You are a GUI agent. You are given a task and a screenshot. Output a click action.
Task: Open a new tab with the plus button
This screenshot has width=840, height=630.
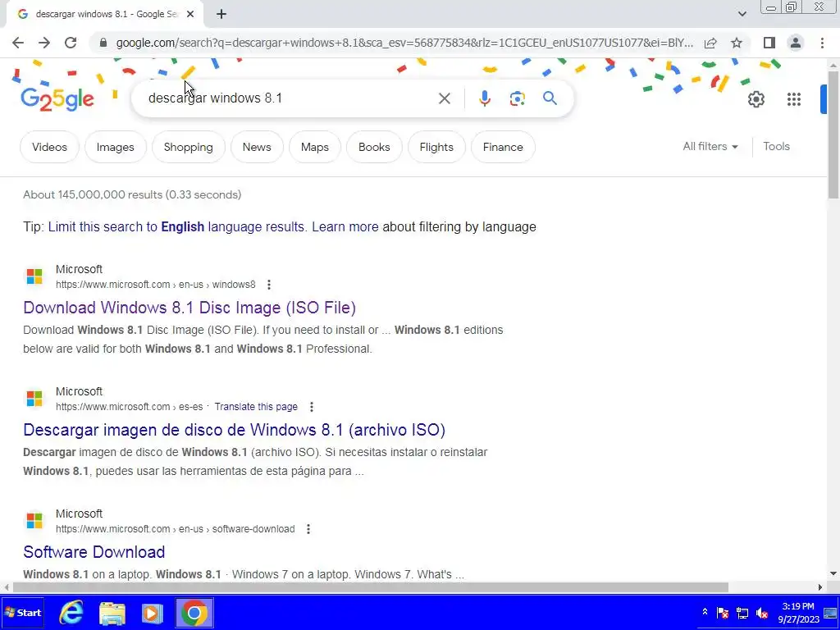[x=221, y=15]
